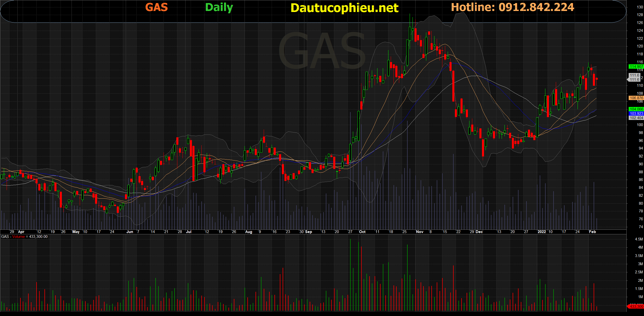The image size is (644, 316).
Task: Click the 2022 marker on date axis
Action: 542,232
